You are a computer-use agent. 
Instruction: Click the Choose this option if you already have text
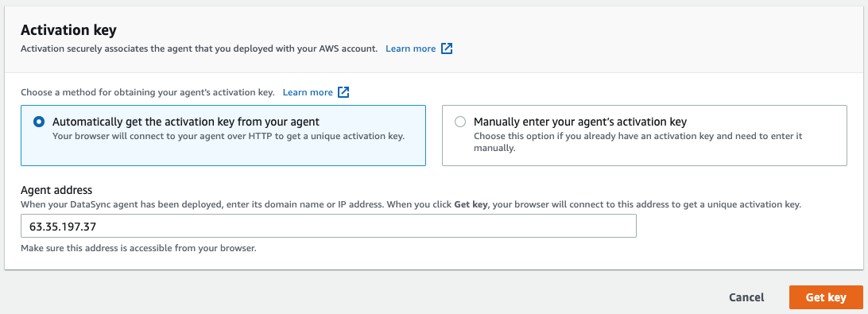point(638,141)
